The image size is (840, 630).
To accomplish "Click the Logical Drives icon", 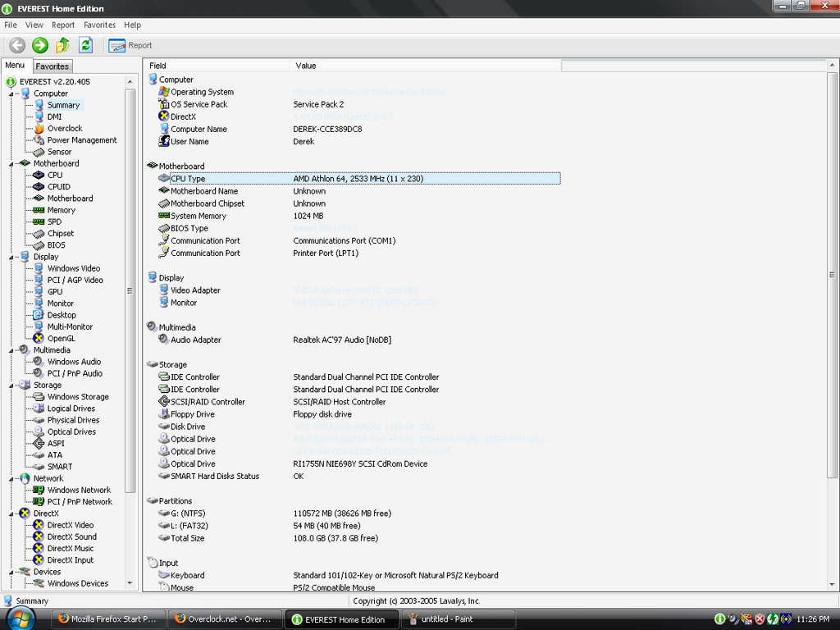I will coord(39,409).
